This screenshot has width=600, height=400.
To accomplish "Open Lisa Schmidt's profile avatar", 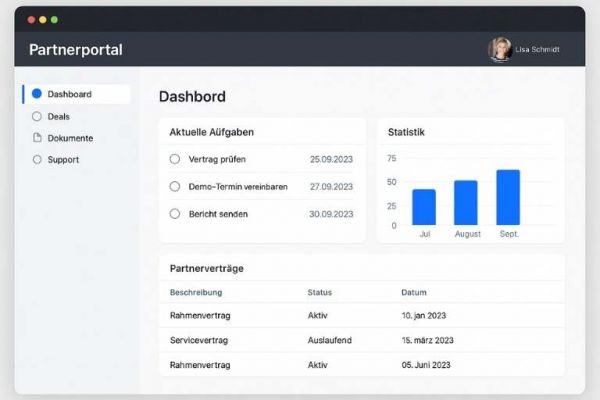I will (x=499, y=49).
